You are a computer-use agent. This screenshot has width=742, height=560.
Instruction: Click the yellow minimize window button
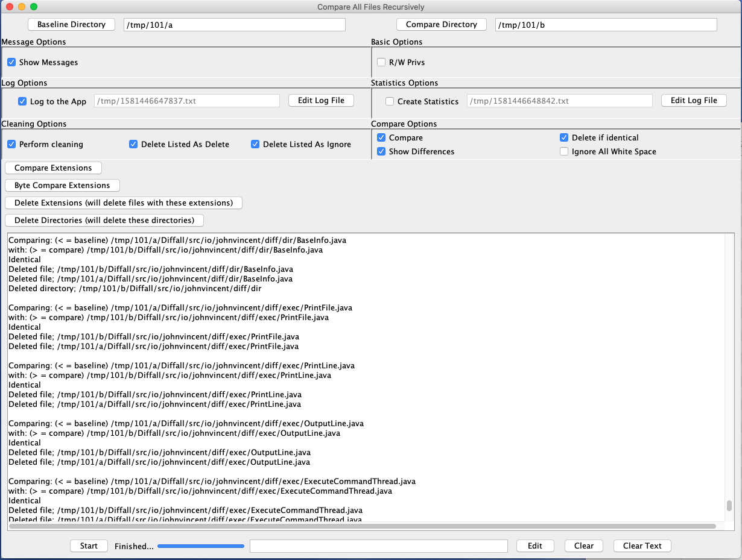tap(22, 7)
